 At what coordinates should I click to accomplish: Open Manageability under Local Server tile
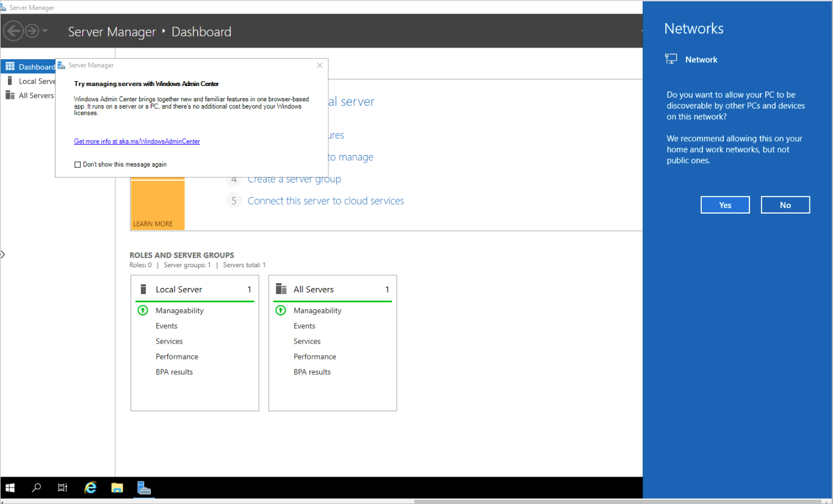click(179, 311)
